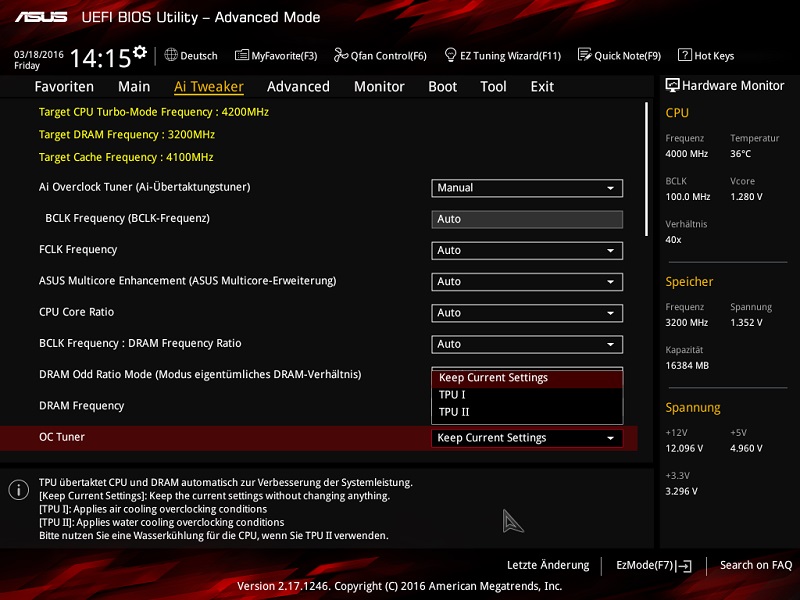Click +3.3V value 3.296 V
The width and height of the screenshot is (800, 600).
681,491
